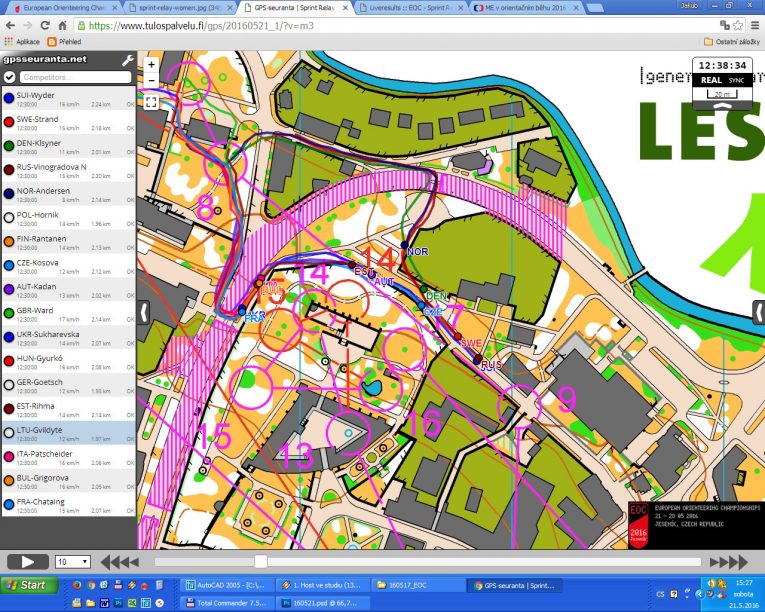Toggle DEN-Klsyner green color dot
This screenshot has width=765, height=612.
pyautogui.click(x=9, y=146)
